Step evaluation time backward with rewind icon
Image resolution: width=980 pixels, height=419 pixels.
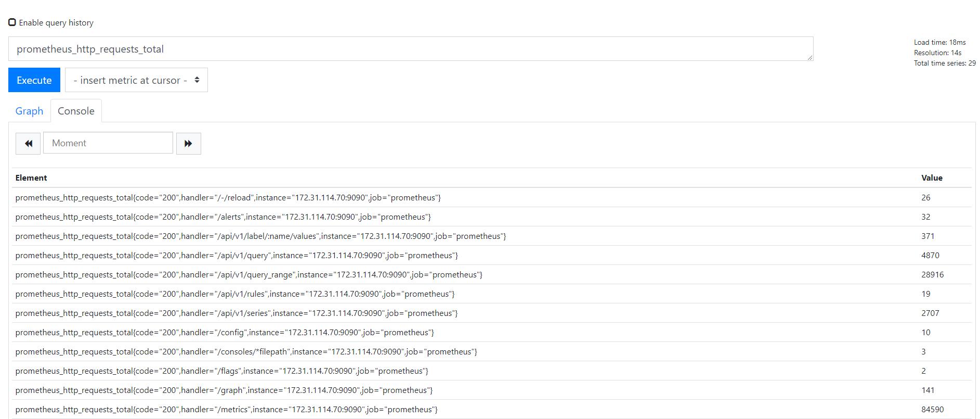28,143
